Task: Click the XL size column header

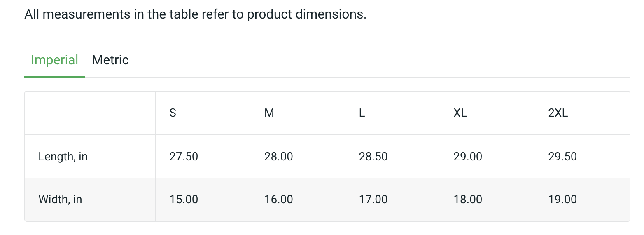Action: [460, 113]
